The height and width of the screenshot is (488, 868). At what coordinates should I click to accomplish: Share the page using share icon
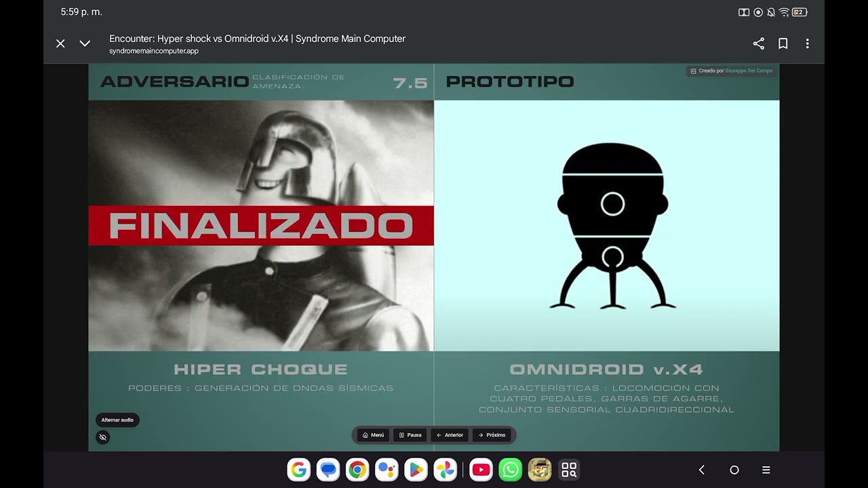(x=759, y=43)
